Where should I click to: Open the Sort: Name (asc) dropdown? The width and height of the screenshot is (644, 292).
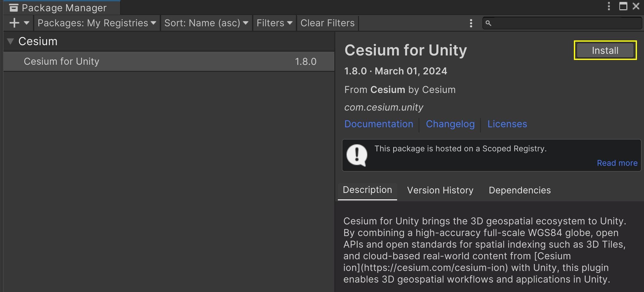click(x=206, y=23)
